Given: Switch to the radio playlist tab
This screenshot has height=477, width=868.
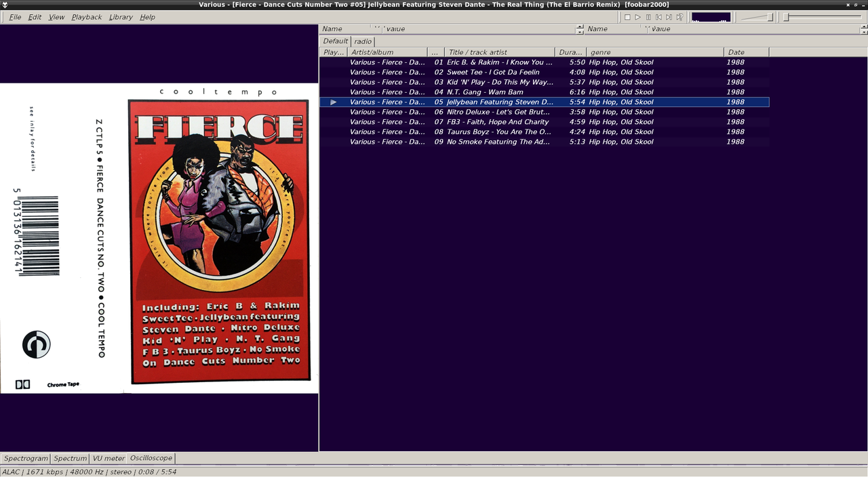Looking at the screenshot, I should (363, 41).
